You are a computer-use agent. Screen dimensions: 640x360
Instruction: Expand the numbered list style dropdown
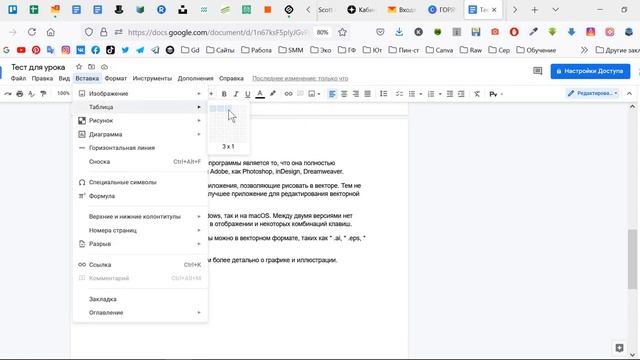pyautogui.click(x=440, y=94)
